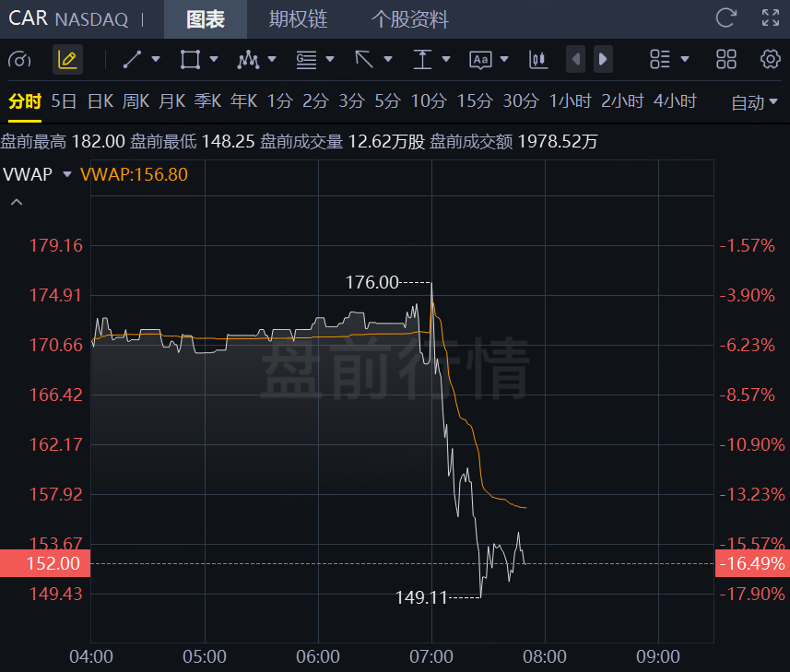790x672 pixels.
Task: Open the chart settings gear
Action: pos(771,59)
